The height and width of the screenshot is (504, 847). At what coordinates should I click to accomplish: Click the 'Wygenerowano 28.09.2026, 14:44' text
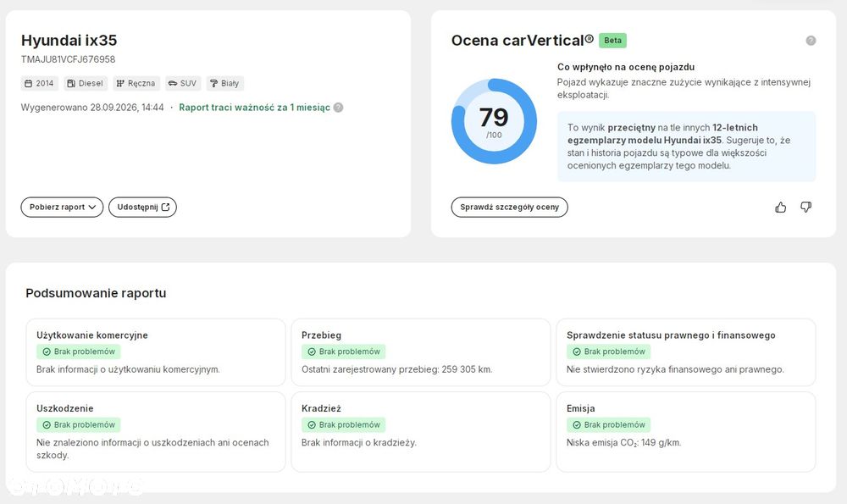(92, 108)
